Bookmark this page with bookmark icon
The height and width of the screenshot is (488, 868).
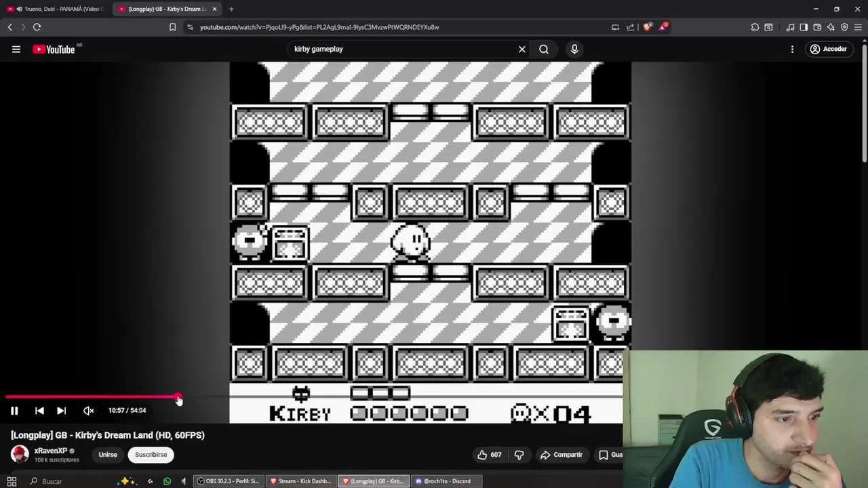click(172, 27)
